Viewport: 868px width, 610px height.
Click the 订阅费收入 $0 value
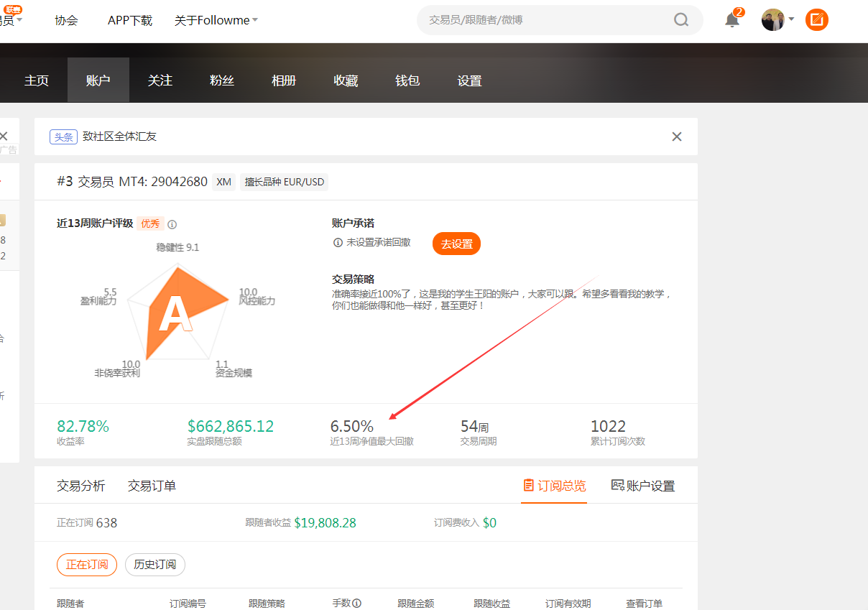(x=489, y=523)
